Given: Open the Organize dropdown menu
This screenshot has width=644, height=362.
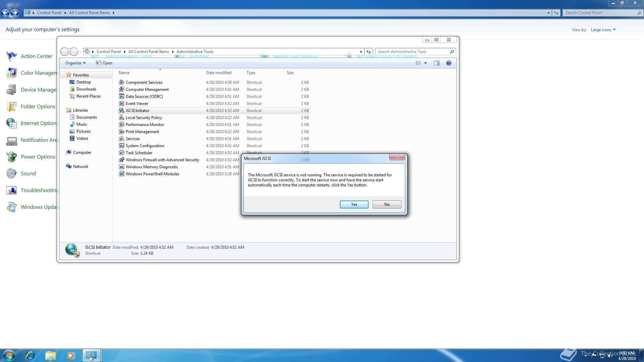Looking at the screenshot, I should [x=75, y=63].
